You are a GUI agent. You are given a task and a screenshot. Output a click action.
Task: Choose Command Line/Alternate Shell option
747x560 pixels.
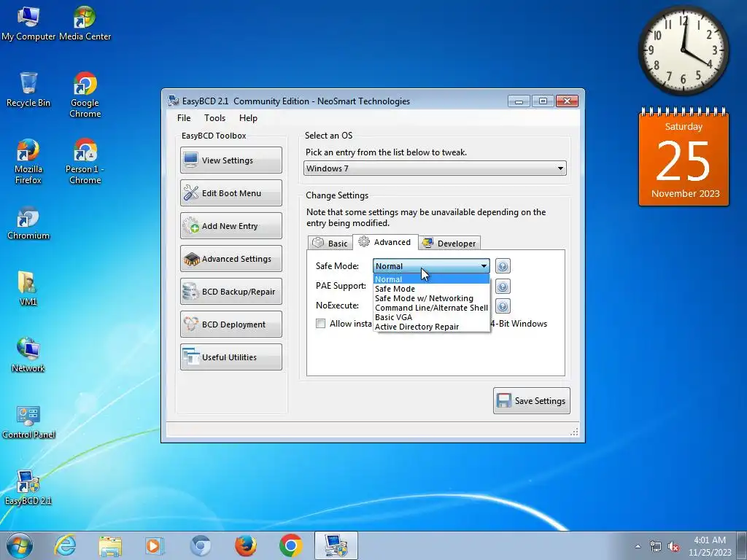(431, 308)
